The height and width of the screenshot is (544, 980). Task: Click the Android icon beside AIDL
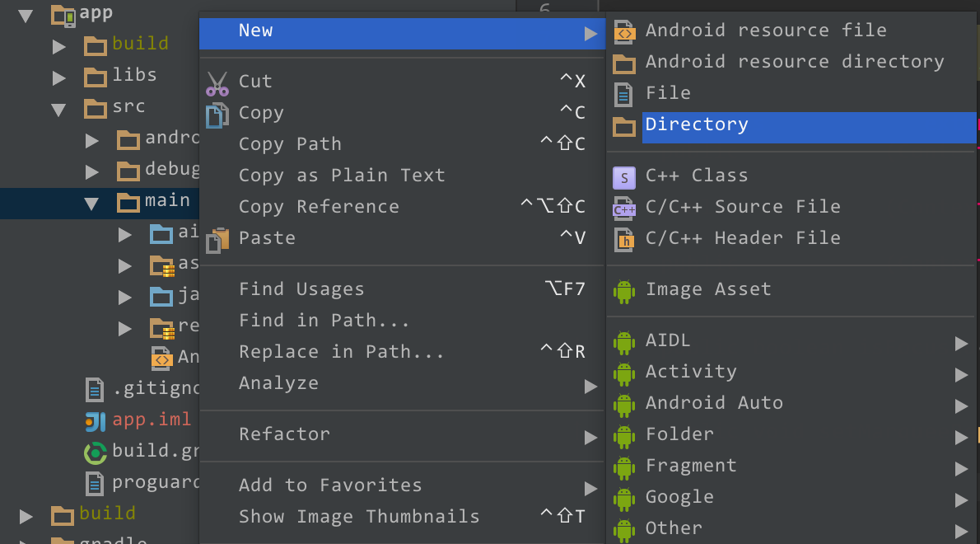[623, 343]
